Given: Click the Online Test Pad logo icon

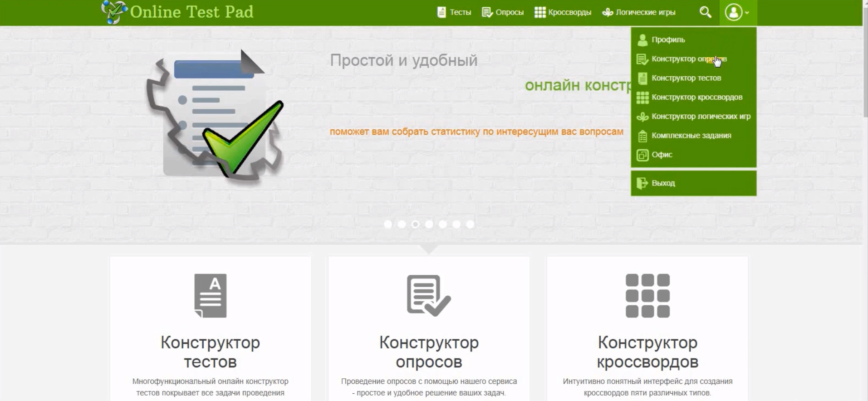Looking at the screenshot, I should pyautogui.click(x=114, y=12).
